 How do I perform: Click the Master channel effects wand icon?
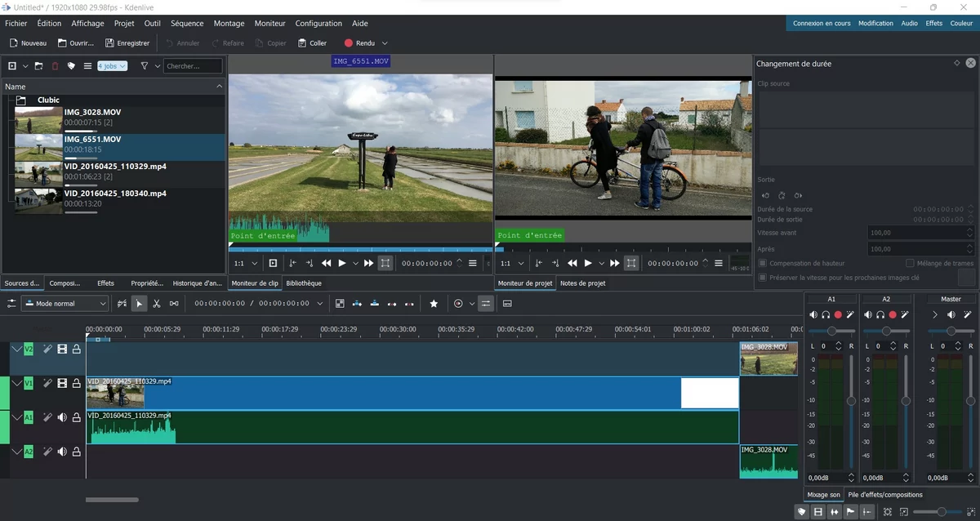point(968,314)
